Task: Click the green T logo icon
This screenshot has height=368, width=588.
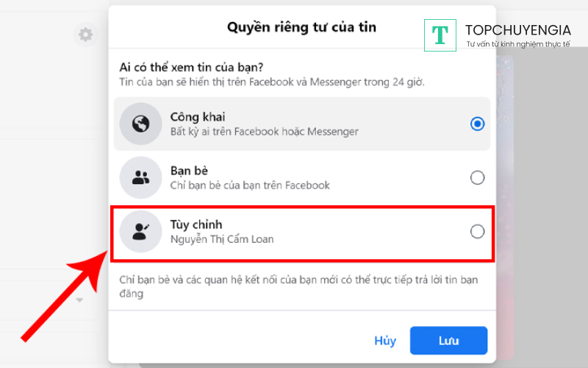Action: [x=440, y=35]
